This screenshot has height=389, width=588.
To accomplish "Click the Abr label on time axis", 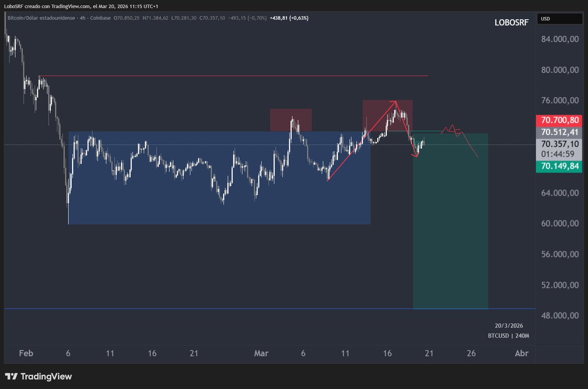I will (522, 353).
